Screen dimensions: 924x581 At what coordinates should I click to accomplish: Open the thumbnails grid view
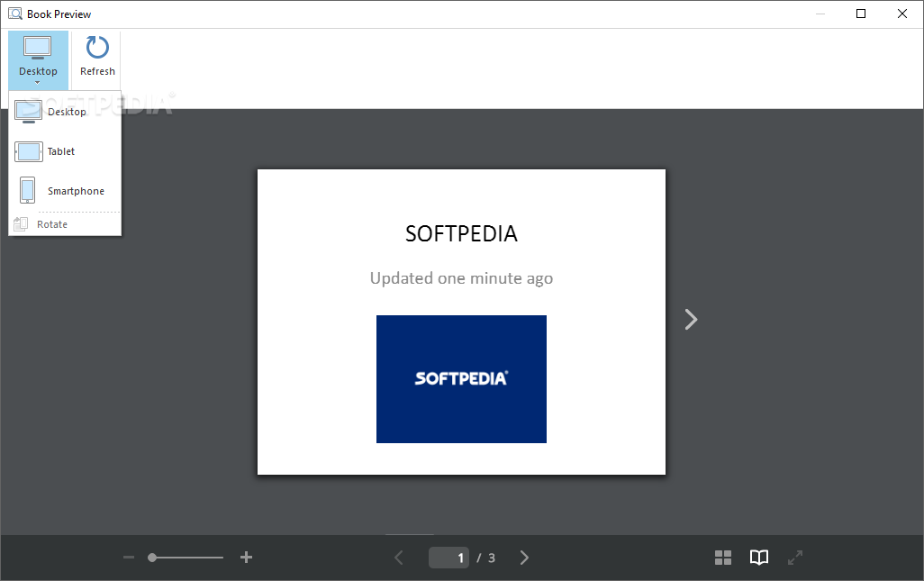(723, 558)
